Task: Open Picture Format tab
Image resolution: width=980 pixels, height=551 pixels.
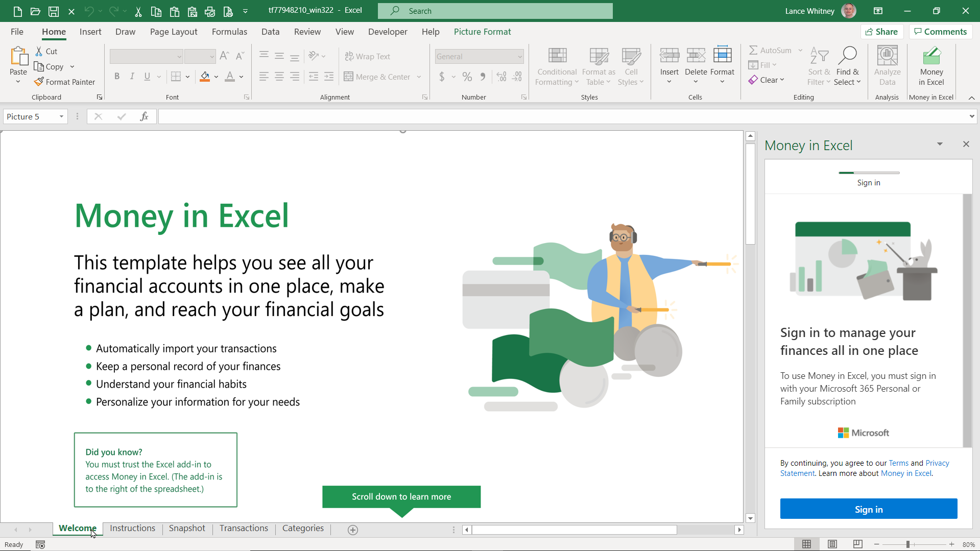Action: (x=482, y=32)
